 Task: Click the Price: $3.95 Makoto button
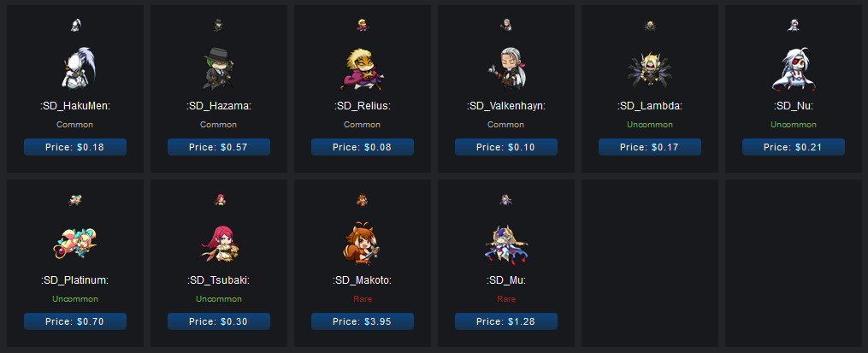pyautogui.click(x=363, y=321)
